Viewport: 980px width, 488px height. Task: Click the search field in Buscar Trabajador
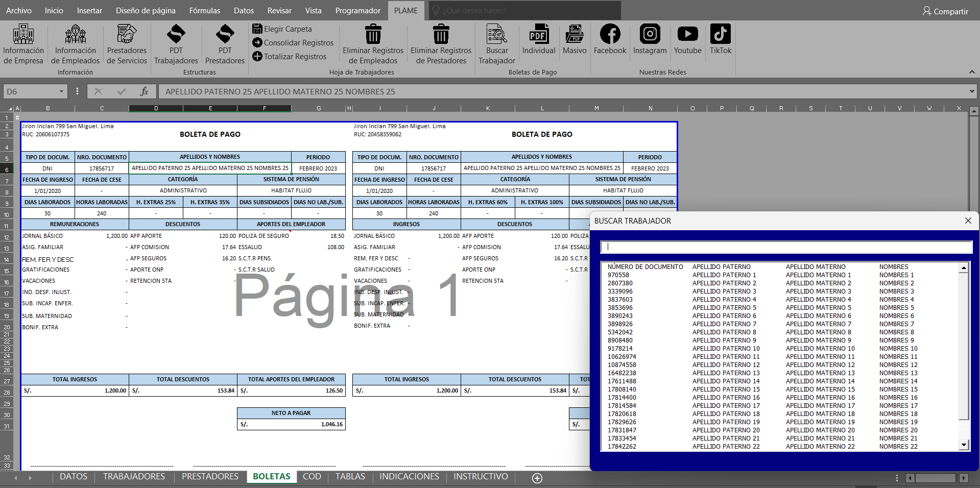coord(786,247)
